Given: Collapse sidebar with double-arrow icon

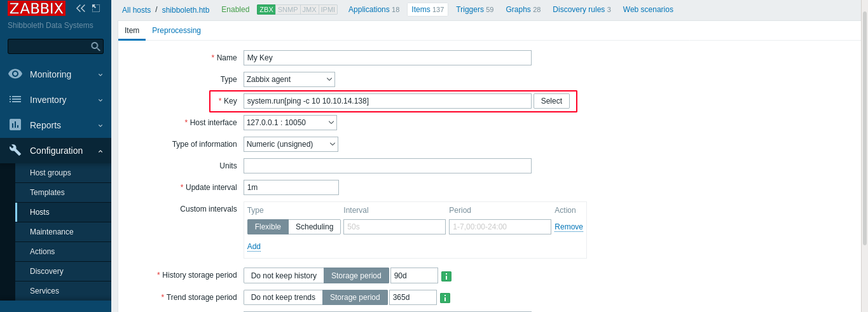Looking at the screenshot, I should pyautogui.click(x=80, y=8).
